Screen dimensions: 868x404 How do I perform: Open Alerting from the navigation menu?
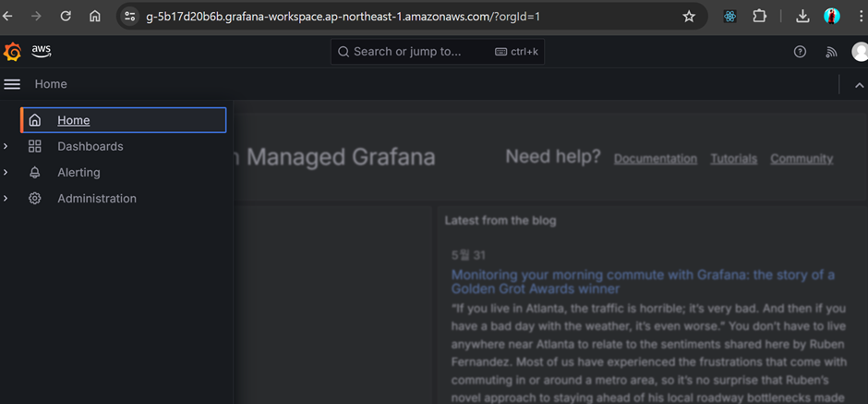coord(78,172)
